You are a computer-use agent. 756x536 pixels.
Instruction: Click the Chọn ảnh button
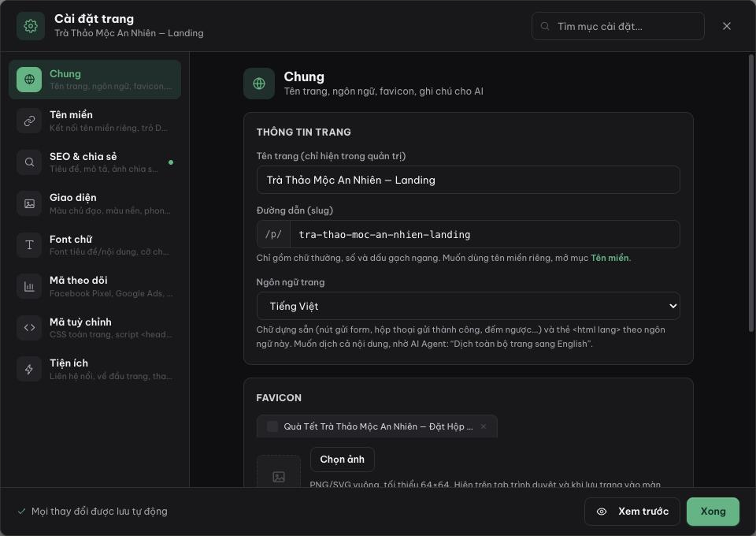(x=343, y=460)
